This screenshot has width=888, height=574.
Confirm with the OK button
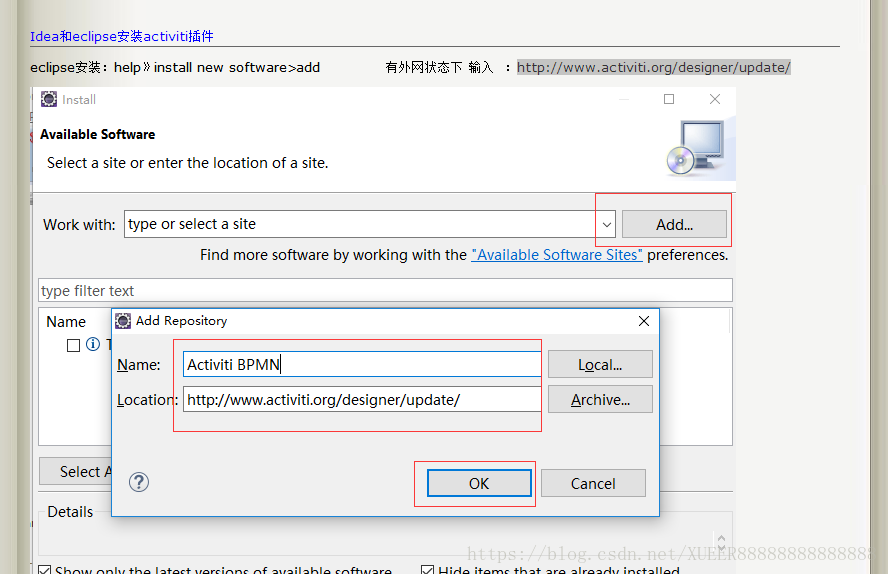point(479,483)
